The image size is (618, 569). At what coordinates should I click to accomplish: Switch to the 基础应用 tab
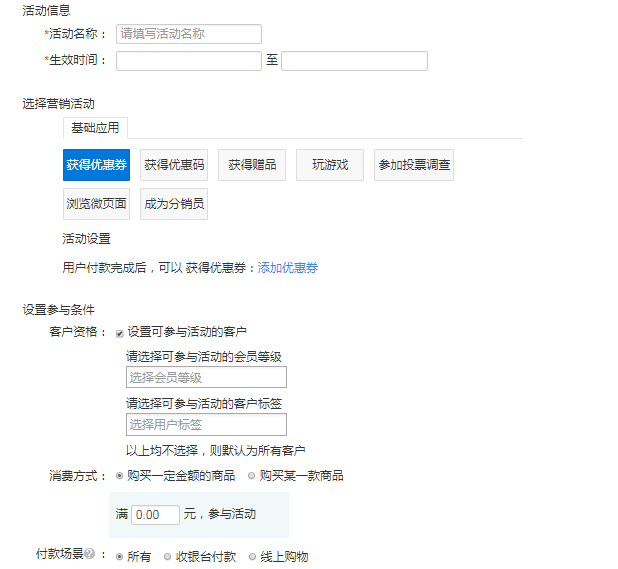pyautogui.click(x=95, y=128)
